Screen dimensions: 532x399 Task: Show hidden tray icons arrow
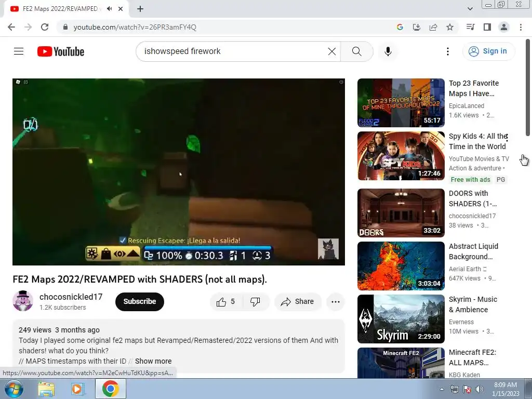point(442,389)
